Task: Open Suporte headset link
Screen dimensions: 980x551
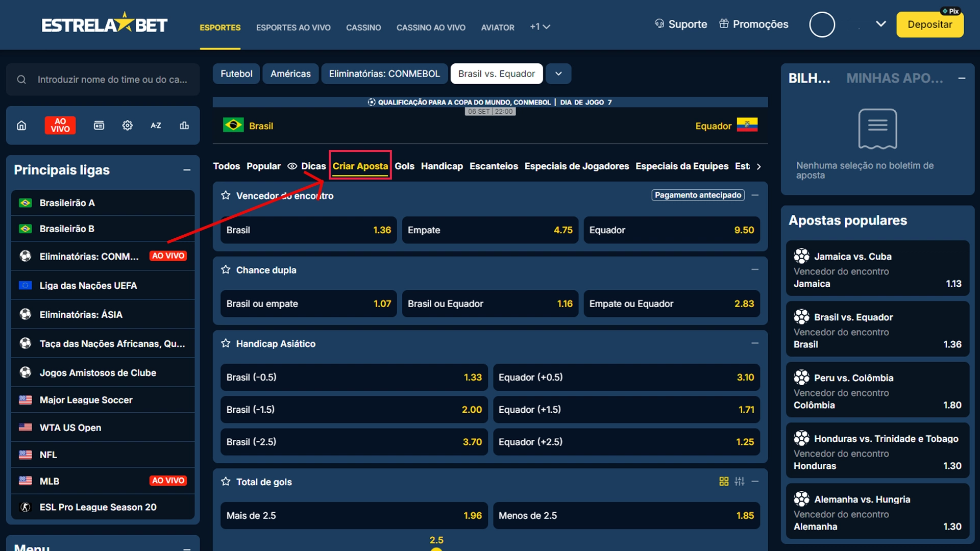Action: [x=681, y=24]
